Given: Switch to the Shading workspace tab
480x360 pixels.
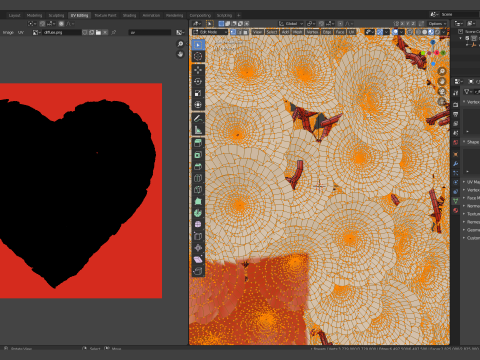Looking at the screenshot, I should (x=129, y=15).
